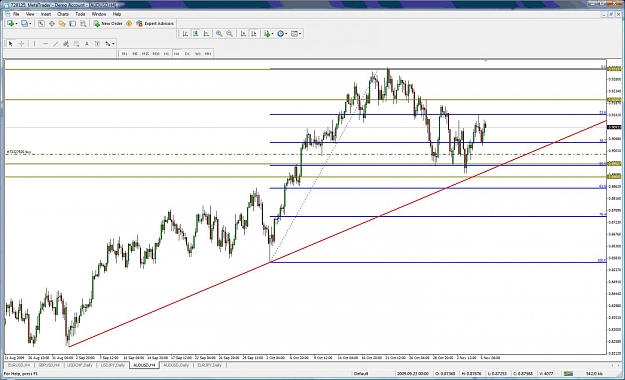The height and width of the screenshot is (380, 625).
Task: Open the Window menu
Action: (99, 14)
